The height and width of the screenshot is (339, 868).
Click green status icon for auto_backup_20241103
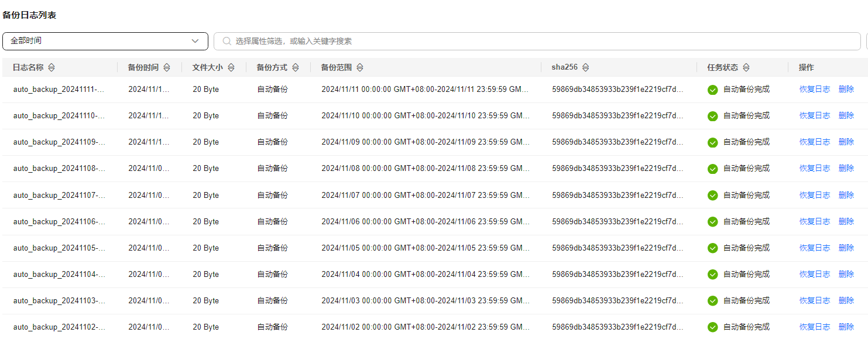712,301
